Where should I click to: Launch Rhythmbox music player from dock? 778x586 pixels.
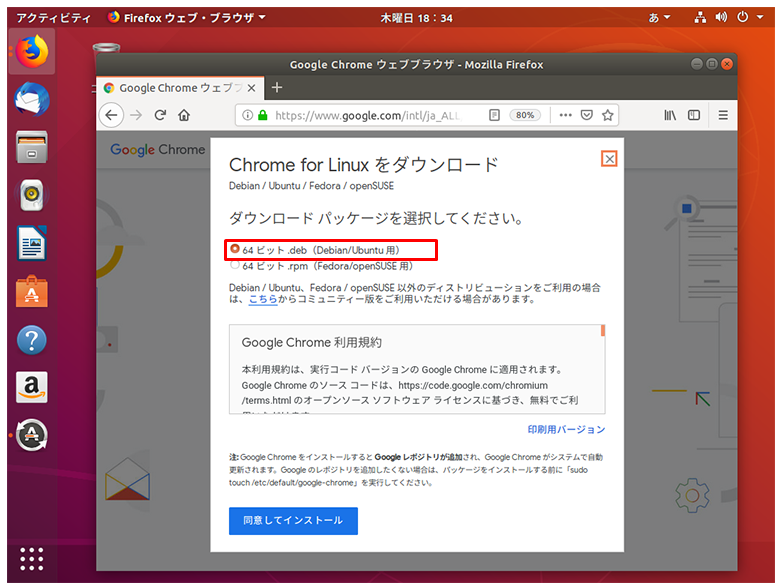click(32, 195)
